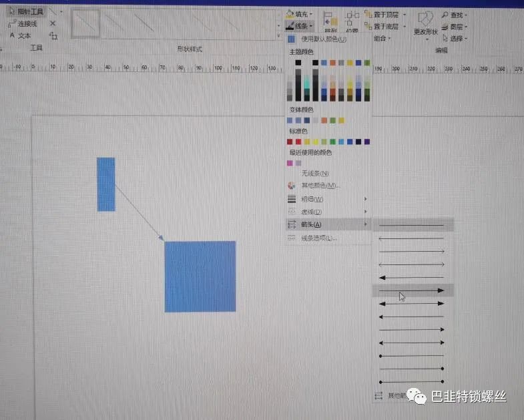Click the line weight icon beside 粗细

(x=292, y=199)
